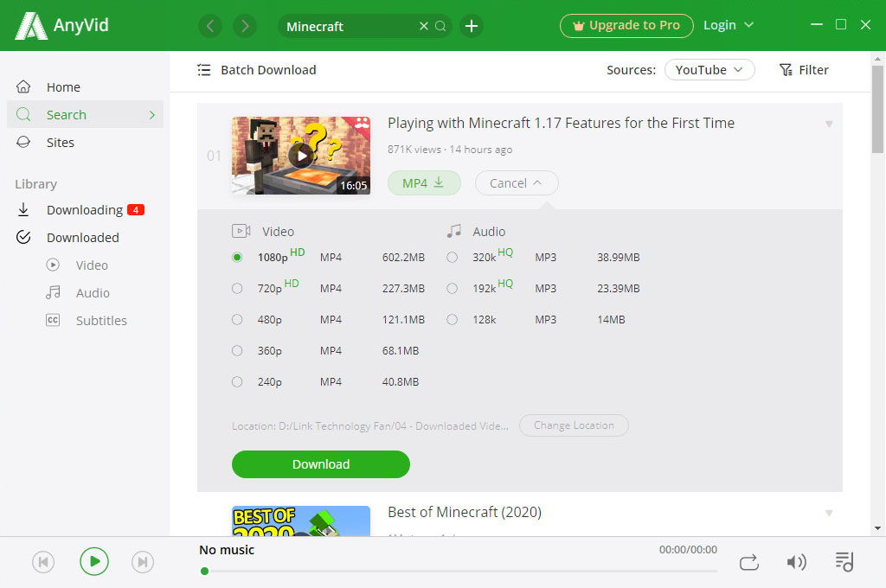886x588 pixels.
Task: Expand the Search sidebar chevron
Action: point(152,115)
